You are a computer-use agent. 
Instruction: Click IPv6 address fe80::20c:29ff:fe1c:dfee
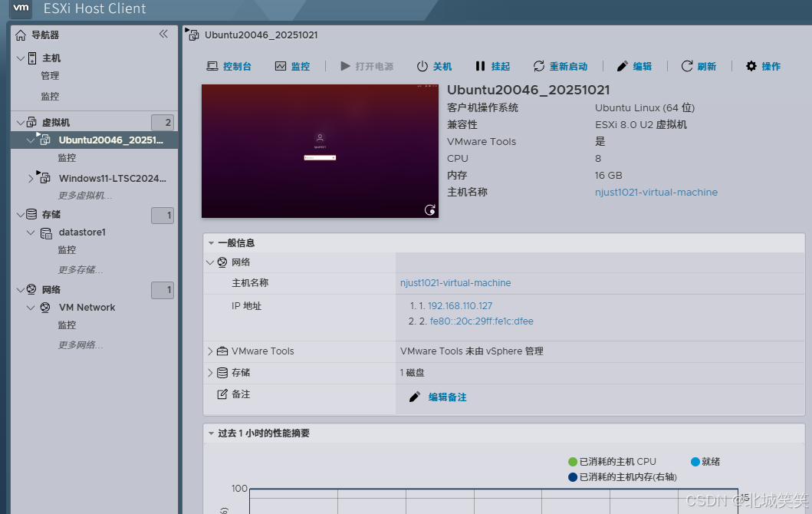(x=482, y=321)
